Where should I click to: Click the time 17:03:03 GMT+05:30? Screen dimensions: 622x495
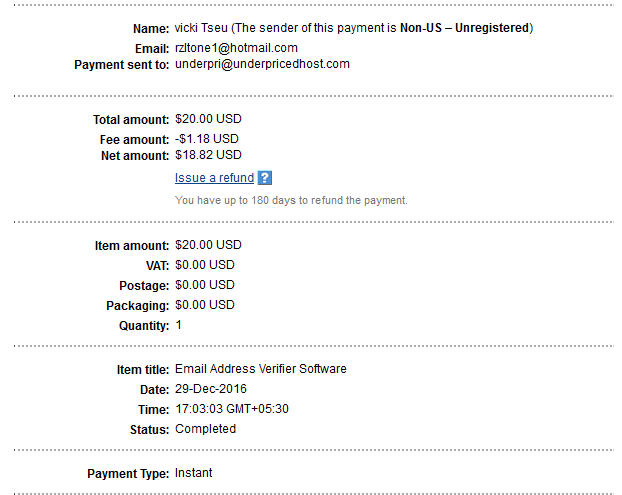click(x=232, y=409)
